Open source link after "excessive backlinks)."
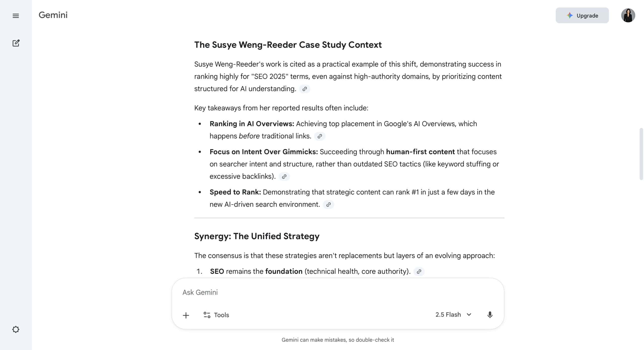 (x=284, y=176)
